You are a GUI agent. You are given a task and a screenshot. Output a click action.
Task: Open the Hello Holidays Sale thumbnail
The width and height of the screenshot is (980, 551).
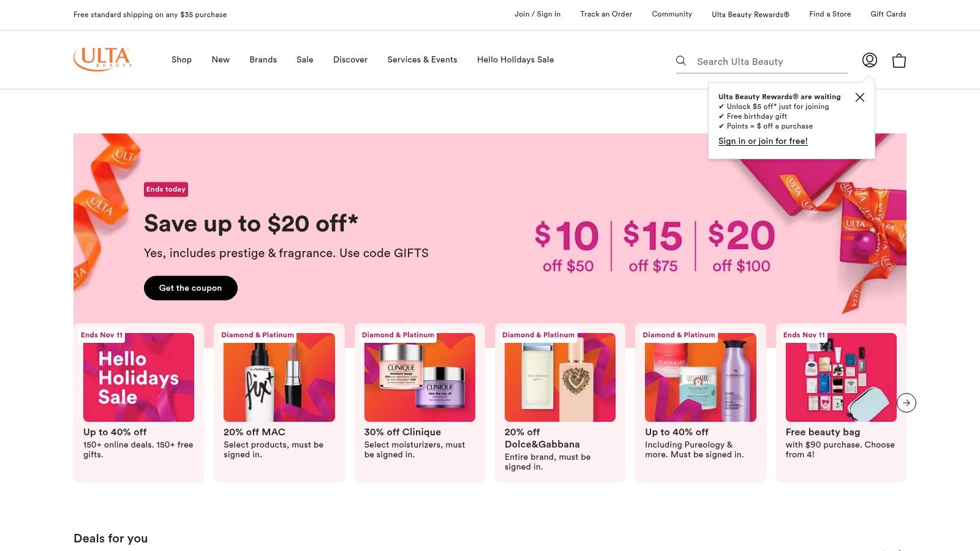[138, 377]
